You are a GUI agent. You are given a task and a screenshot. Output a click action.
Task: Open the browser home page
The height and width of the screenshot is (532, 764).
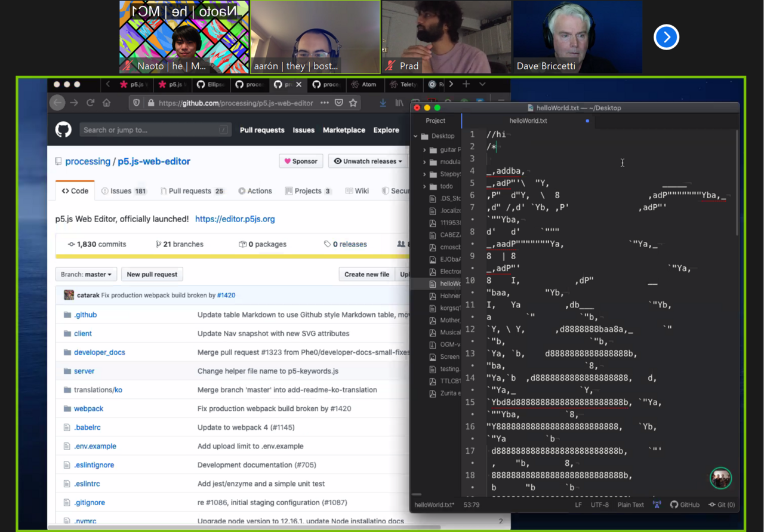coord(107,103)
